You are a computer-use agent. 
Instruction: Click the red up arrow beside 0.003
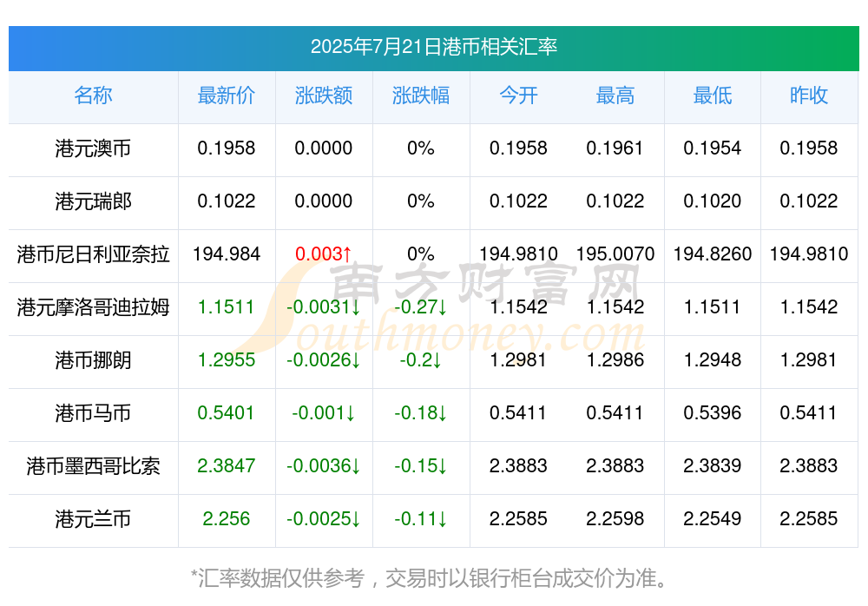pos(347,254)
